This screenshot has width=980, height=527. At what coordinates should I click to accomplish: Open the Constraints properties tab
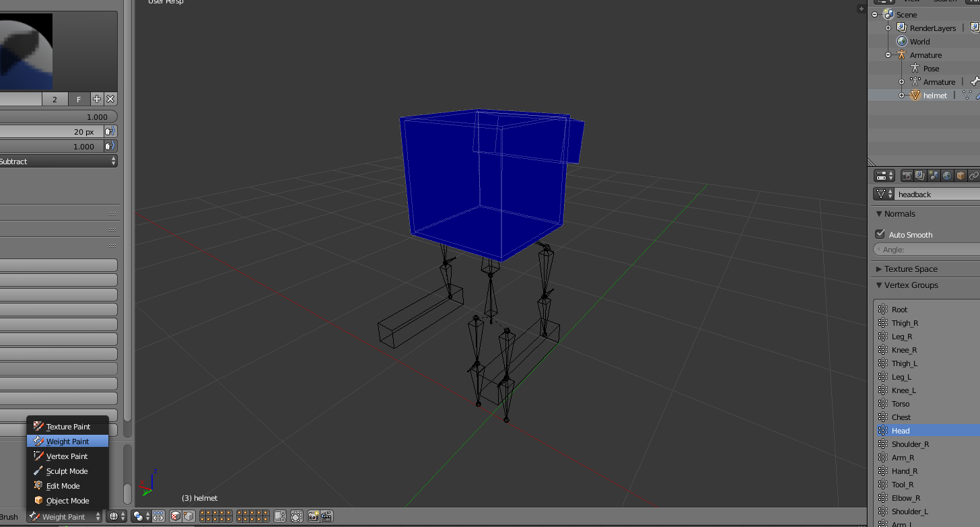[x=974, y=176]
